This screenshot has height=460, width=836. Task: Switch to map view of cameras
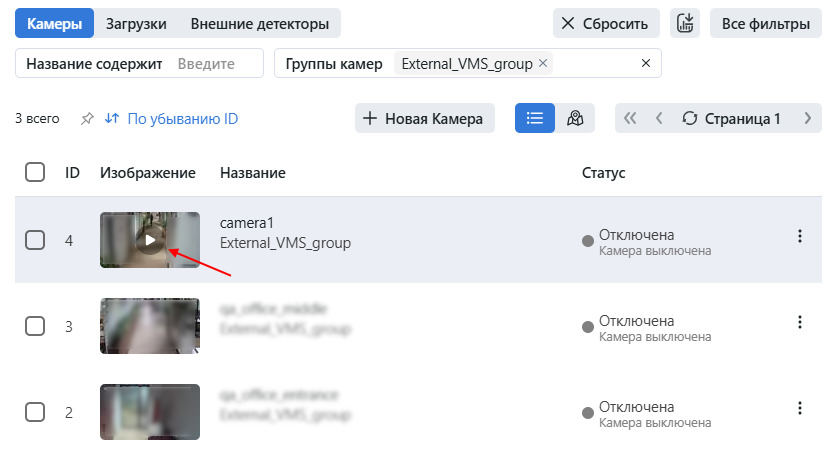(x=575, y=118)
